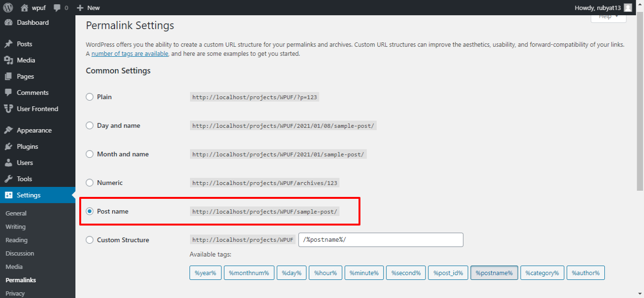Open the Dashboard menu item
The height and width of the screenshot is (298, 644).
tap(38, 22)
